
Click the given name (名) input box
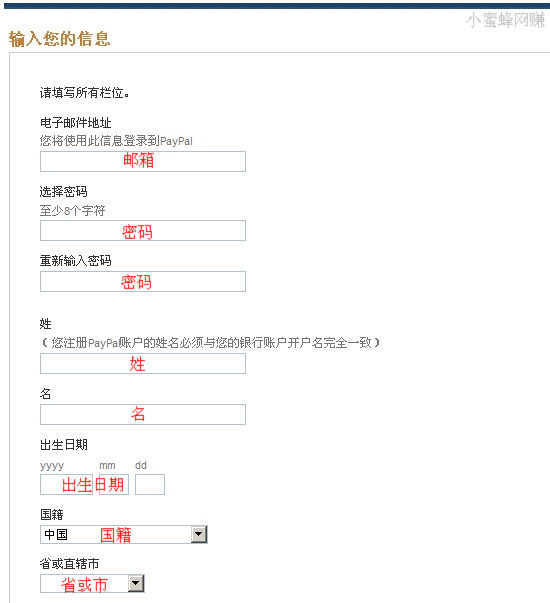pyautogui.click(x=143, y=414)
